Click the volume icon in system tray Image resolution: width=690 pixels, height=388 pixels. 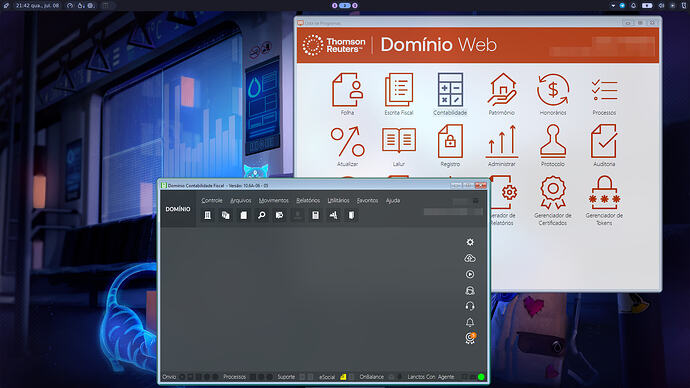coord(661,5)
